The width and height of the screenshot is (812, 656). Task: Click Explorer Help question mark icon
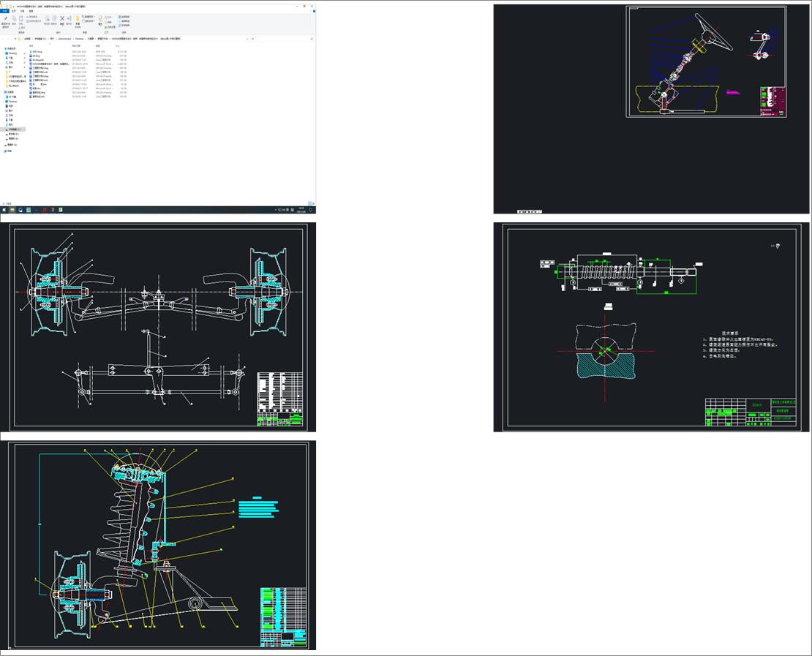click(315, 11)
